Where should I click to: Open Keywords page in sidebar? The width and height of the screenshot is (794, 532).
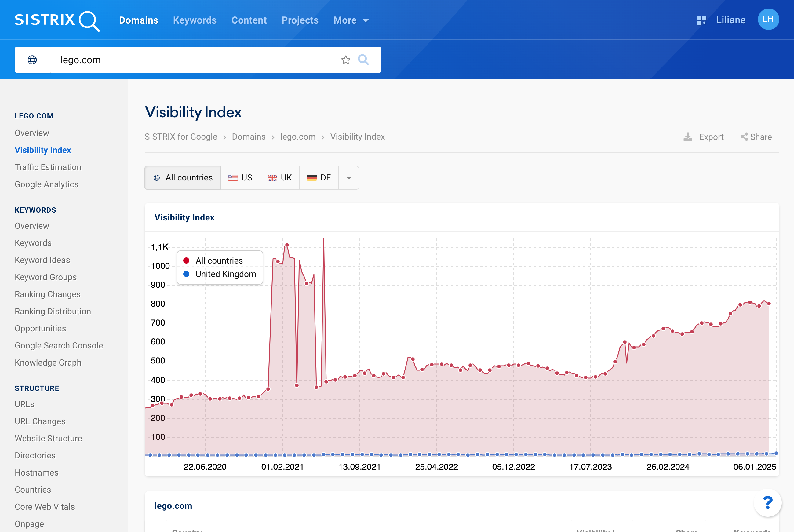33,243
